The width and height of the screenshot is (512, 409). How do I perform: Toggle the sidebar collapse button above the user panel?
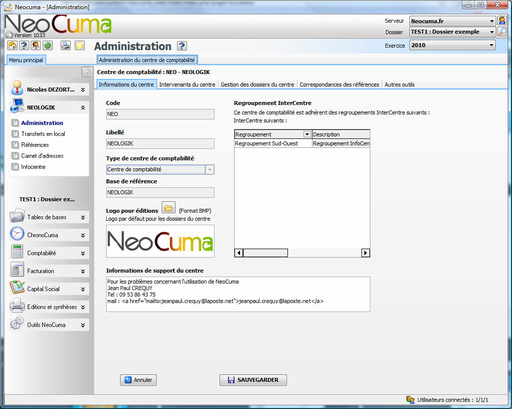[x=87, y=72]
